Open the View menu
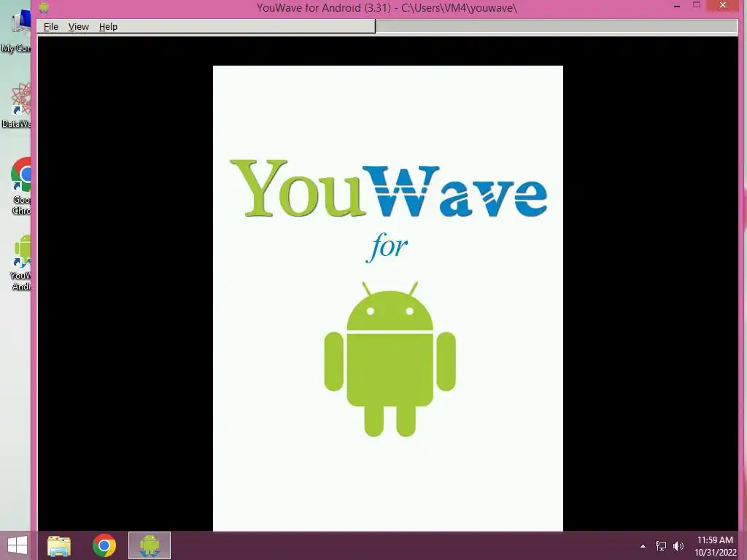The image size is (747, 560). 79,27
